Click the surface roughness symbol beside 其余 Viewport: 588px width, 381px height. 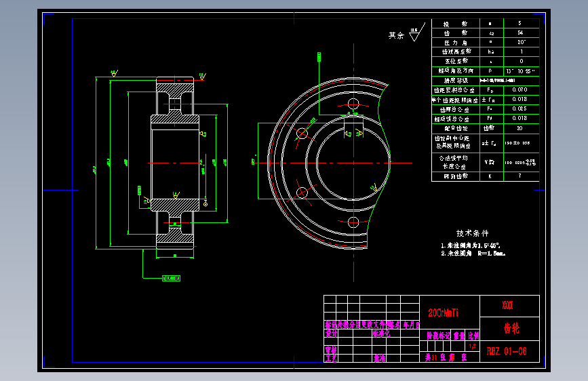click(x=416, y=33)
